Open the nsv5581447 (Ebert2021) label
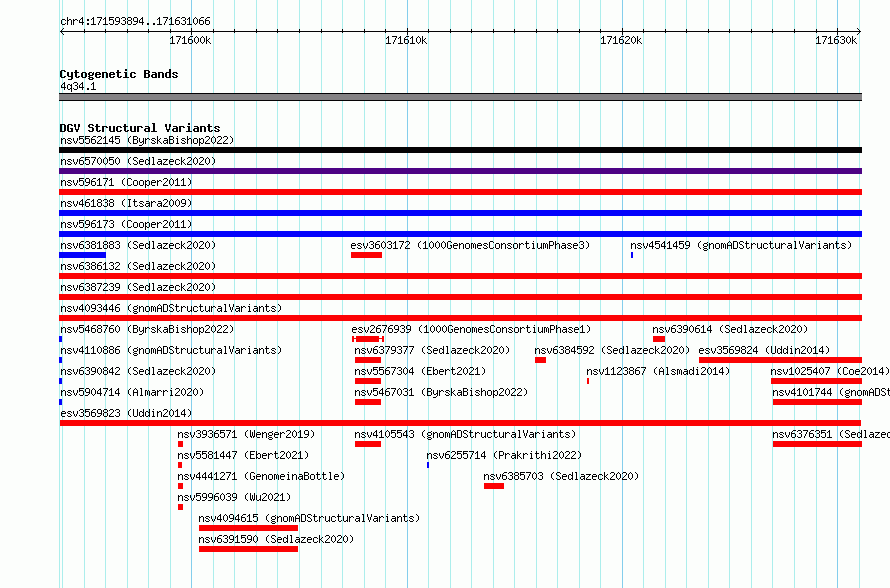The width and height of the screenshot is (890, 588). click(243, 455)
